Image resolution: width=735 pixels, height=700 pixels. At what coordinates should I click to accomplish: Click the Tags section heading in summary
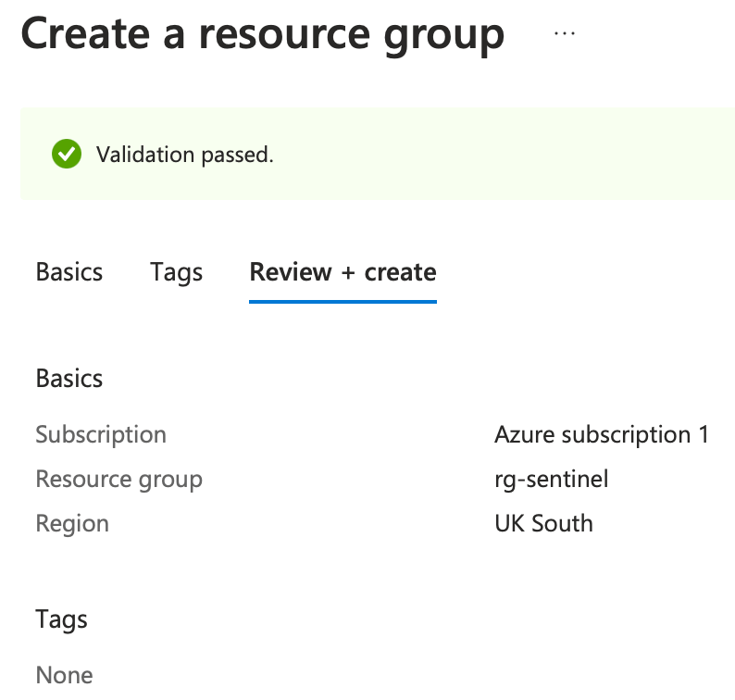[x=61, y=619]
